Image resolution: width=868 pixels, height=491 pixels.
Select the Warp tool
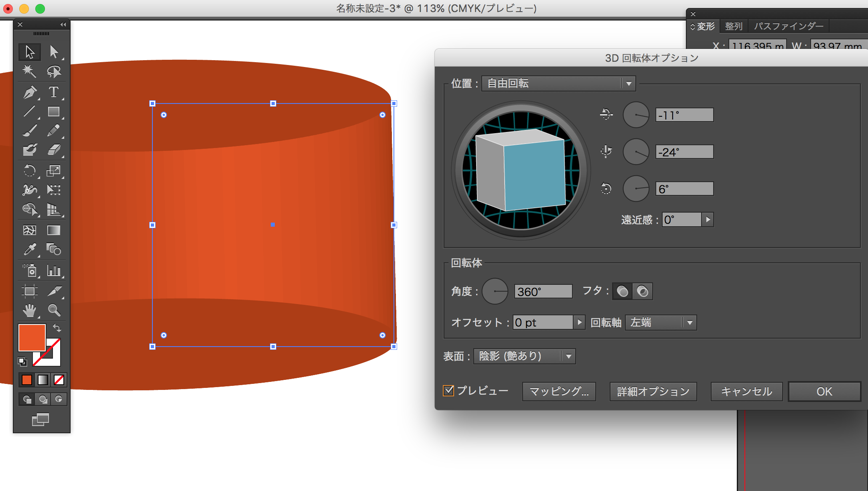tap(30, 190)
